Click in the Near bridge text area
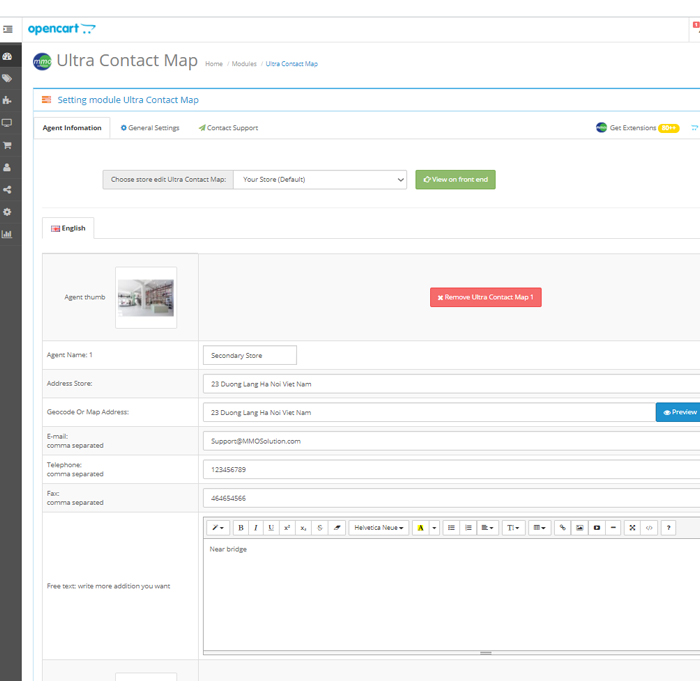 451,594
